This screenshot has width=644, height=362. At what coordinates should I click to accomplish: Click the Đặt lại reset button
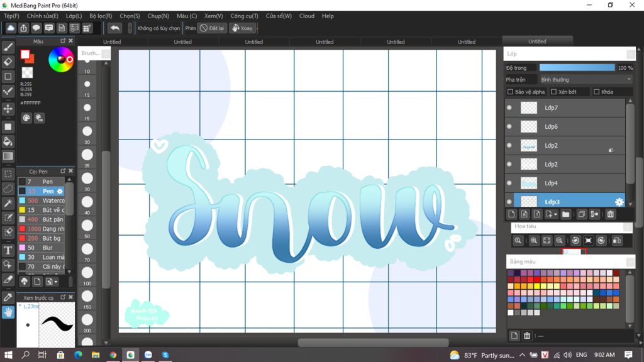[x=213, y=28]
